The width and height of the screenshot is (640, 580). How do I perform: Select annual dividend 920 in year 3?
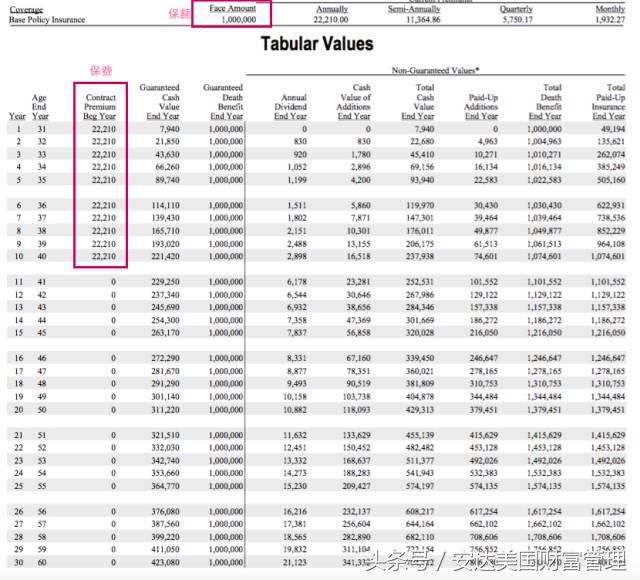(300, 154)
